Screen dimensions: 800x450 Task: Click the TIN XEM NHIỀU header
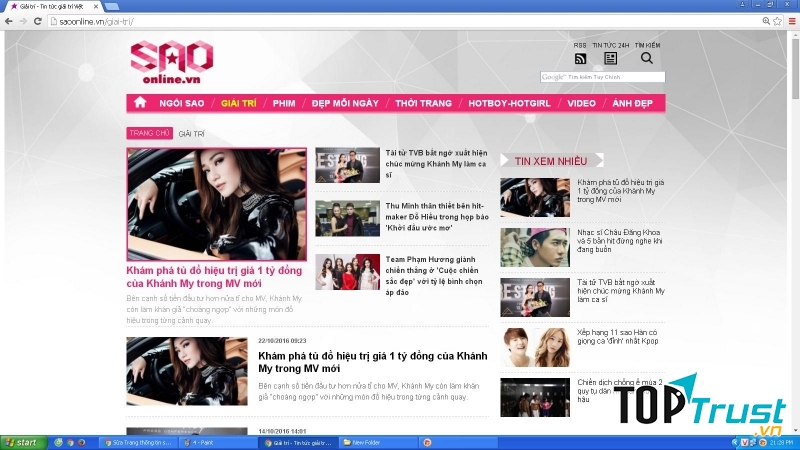(x=552, y=161)
